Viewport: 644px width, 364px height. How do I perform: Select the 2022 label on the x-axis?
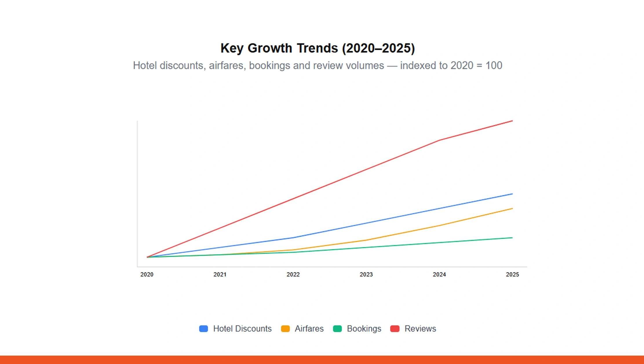pyautogui.click(x=293, y=275)
